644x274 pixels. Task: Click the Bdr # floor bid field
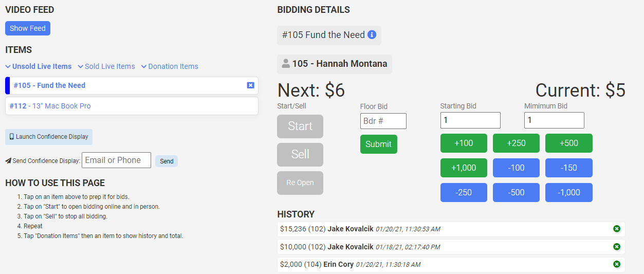tap(383, 121)
